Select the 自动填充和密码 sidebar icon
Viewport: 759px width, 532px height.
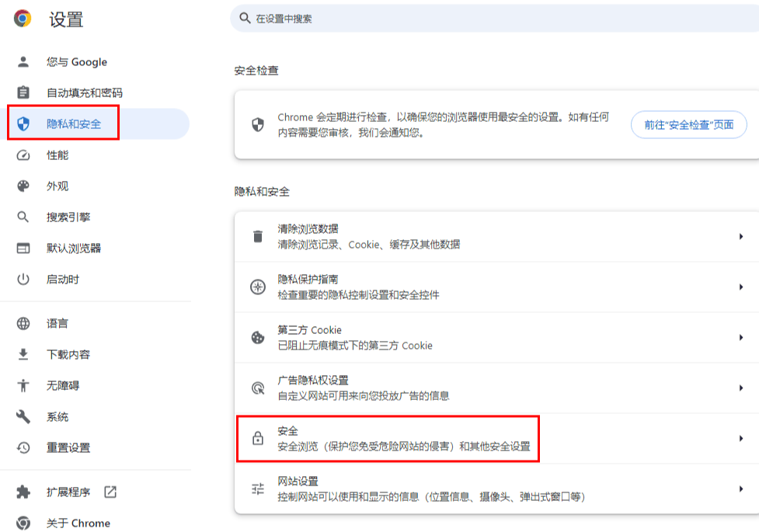[x=24, y=92]
